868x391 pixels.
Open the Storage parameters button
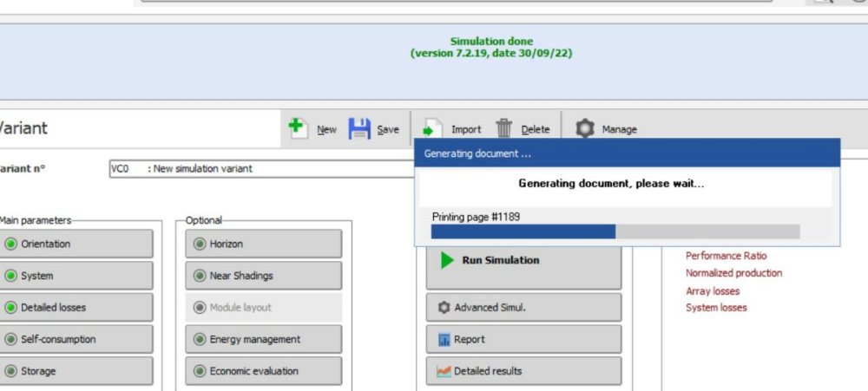[x=76, y=371]
